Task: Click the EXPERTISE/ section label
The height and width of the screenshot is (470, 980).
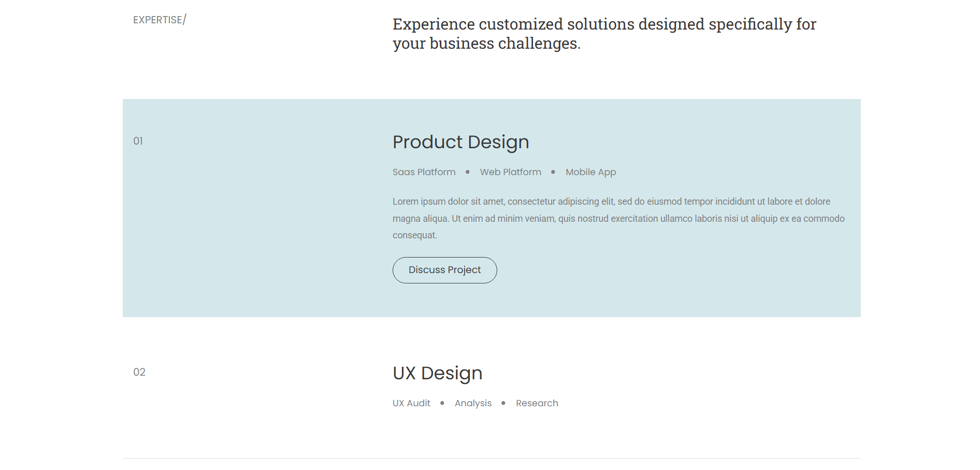Action: [x=159, y=20]
